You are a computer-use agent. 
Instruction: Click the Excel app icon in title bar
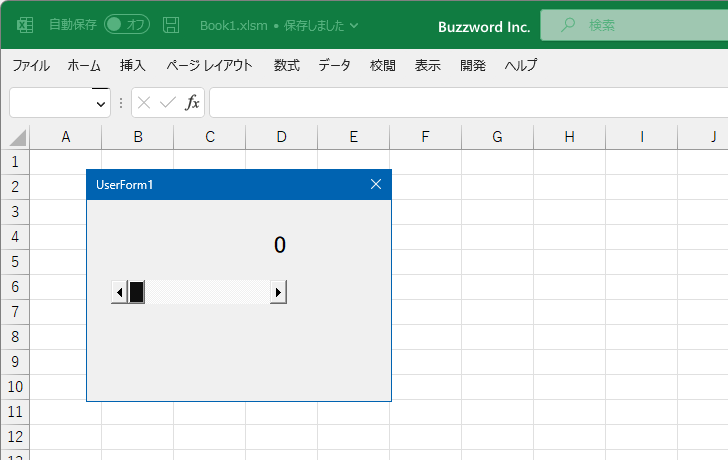25,25
